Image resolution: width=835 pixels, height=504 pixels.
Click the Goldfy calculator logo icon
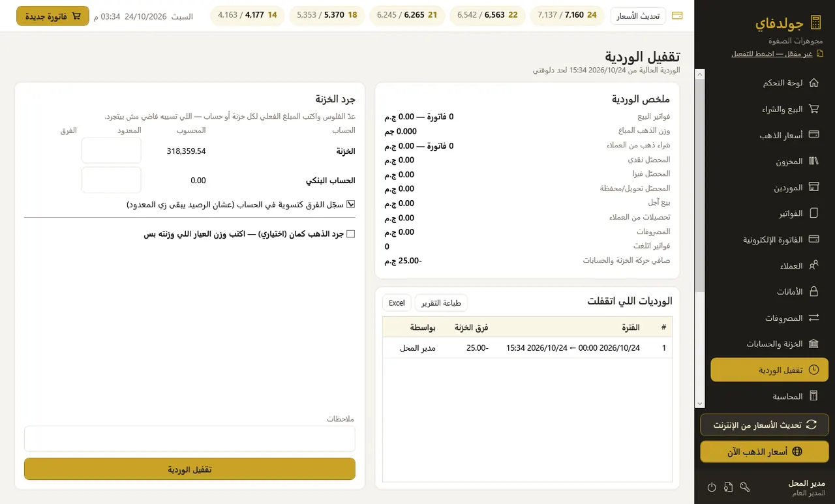pos(815,23)
